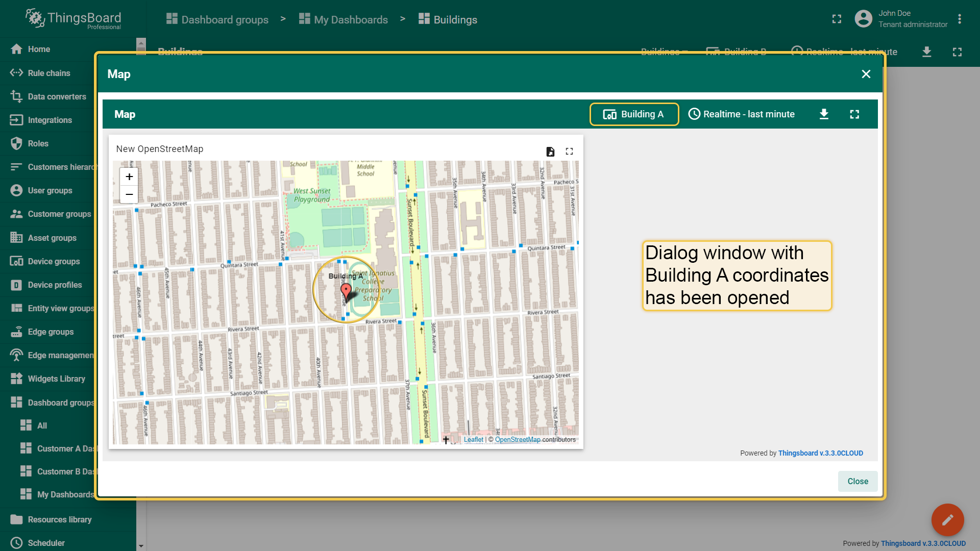Open Scheduler page
The image size is (980, 551).
pyautogui.click(x=68, y=543)
